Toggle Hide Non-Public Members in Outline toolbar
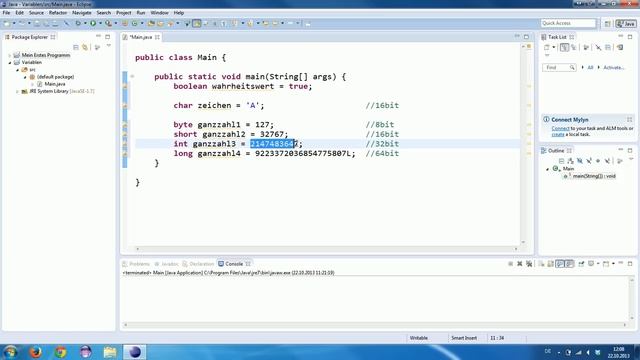 pyautogui.click(x=598, y=161)
